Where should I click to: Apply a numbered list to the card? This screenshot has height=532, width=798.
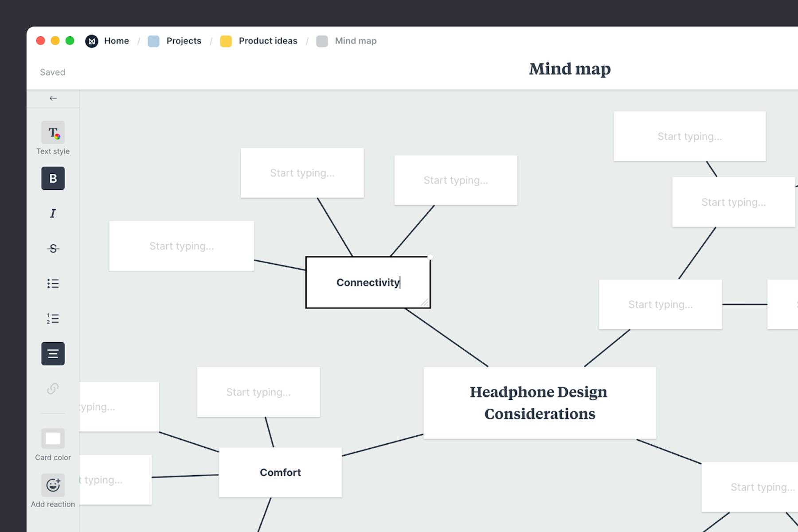[53, 319]
